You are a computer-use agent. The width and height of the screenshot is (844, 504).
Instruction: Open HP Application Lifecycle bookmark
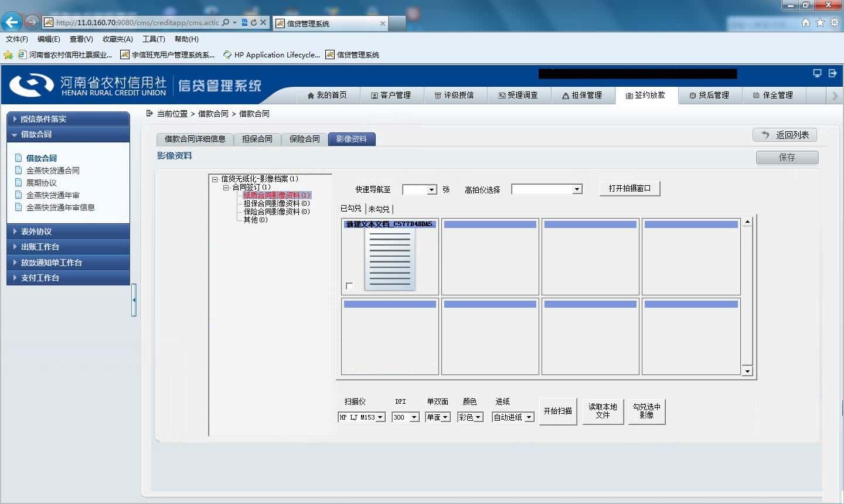point(271,55)
